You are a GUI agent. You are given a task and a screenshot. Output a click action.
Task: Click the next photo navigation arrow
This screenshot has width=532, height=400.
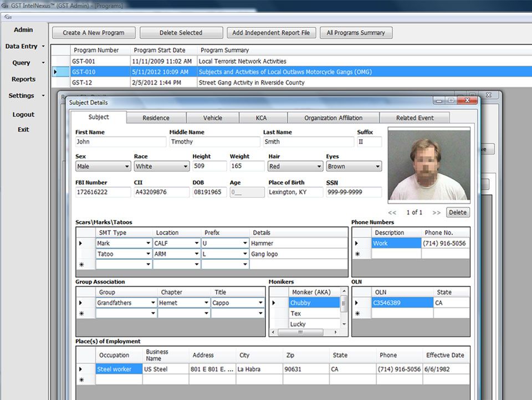pos(437,213)
